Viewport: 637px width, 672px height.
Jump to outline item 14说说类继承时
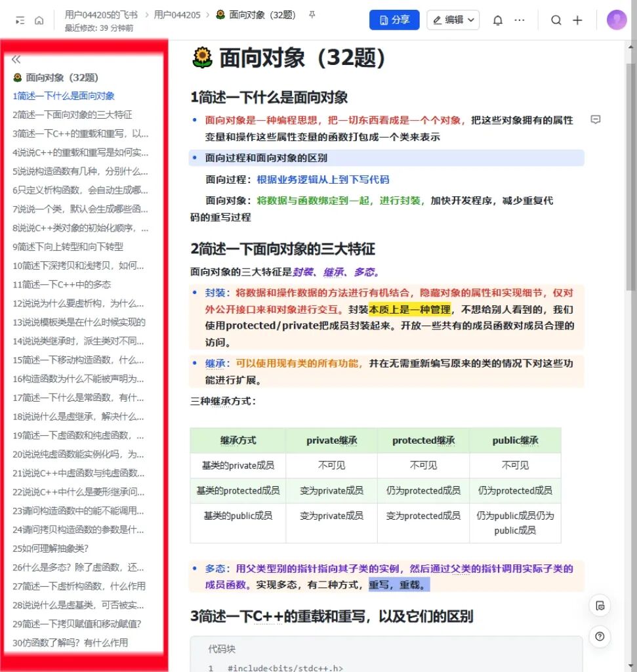coord(78,341)
